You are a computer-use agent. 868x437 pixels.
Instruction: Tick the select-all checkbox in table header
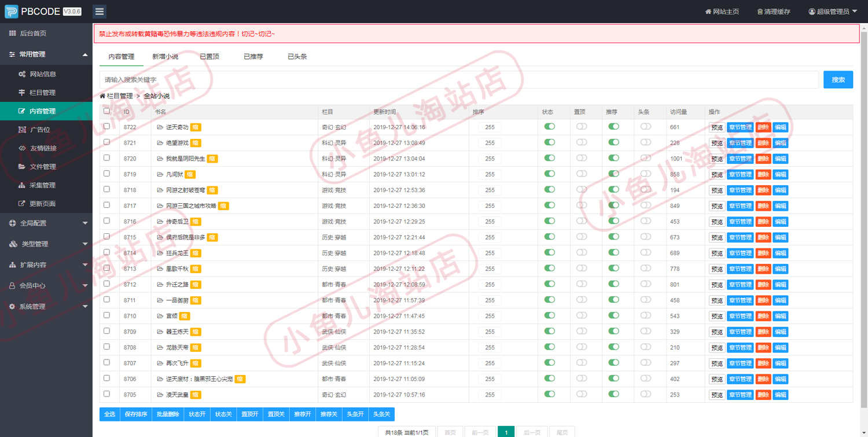[106, 111]
